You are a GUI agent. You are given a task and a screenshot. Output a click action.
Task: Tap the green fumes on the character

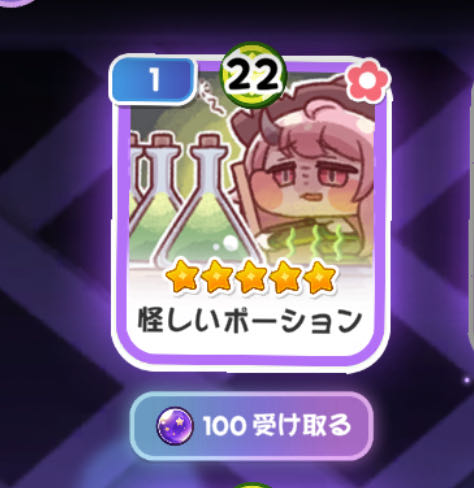tap(313, 242)
